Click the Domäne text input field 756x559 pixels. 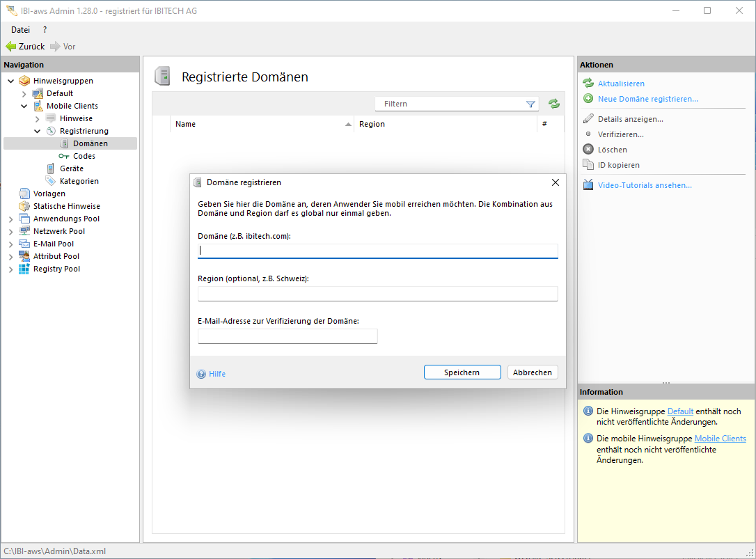pyautogui.click(x=377, y=251)
